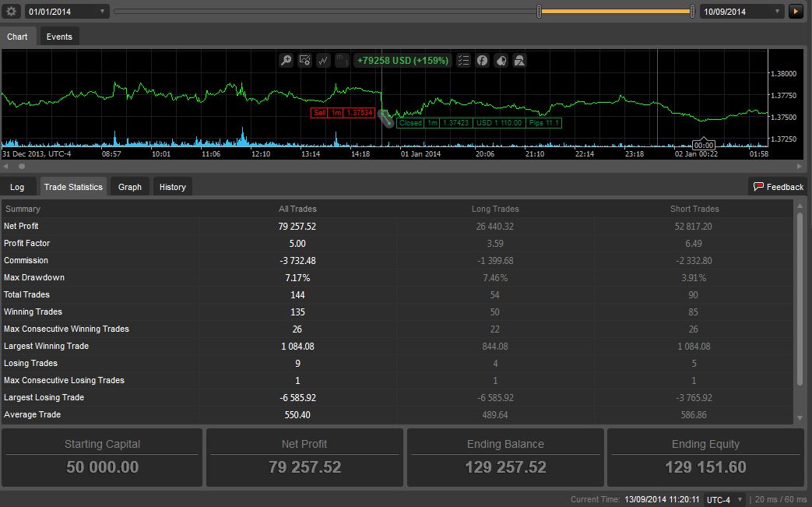The image size is (812, 507).
Task: Click the All Trades column header
Action: (x=297, y=209)
